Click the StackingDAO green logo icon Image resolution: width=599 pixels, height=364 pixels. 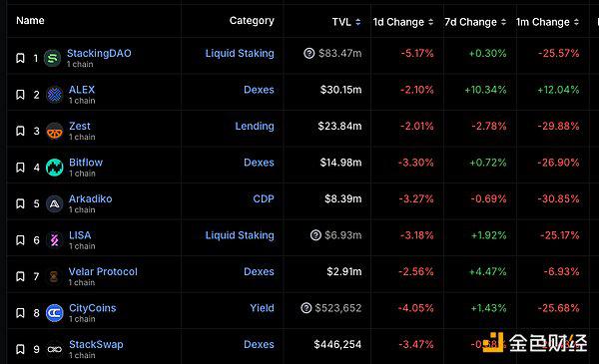point(52,59)
